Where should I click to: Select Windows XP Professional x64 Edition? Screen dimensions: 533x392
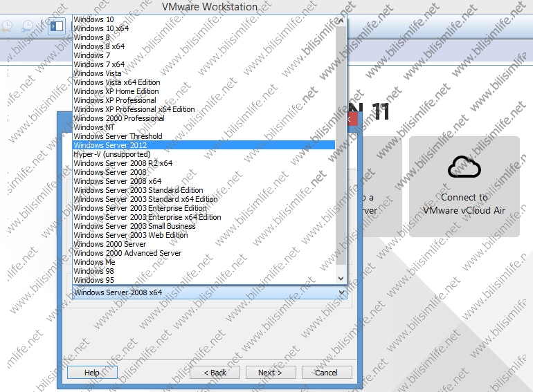[x=204, y=109]
